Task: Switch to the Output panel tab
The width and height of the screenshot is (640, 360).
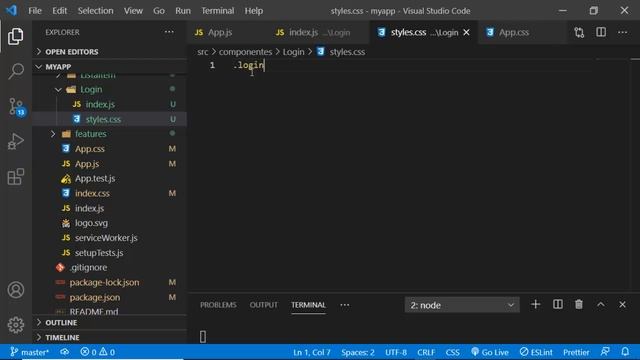Action: [263, 305]
